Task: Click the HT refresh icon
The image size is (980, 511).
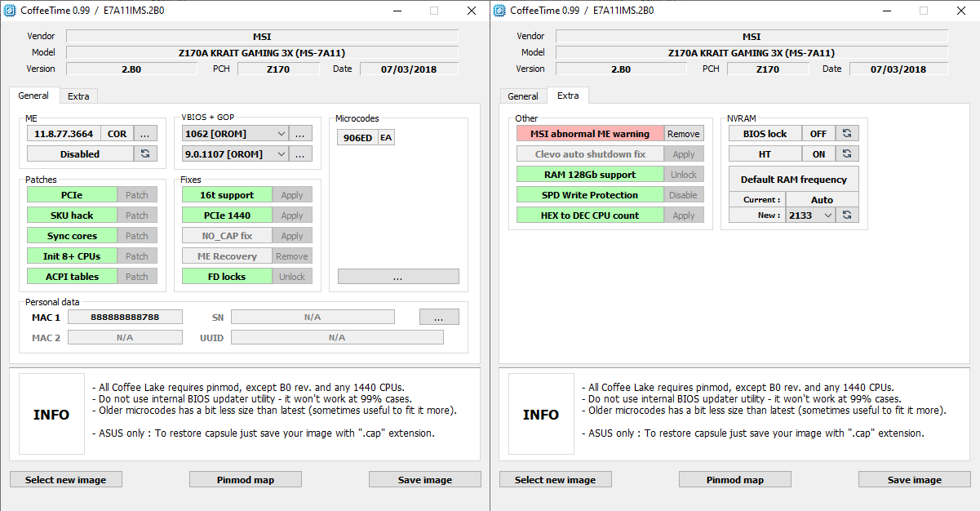Action: click(x=847, y=153)
